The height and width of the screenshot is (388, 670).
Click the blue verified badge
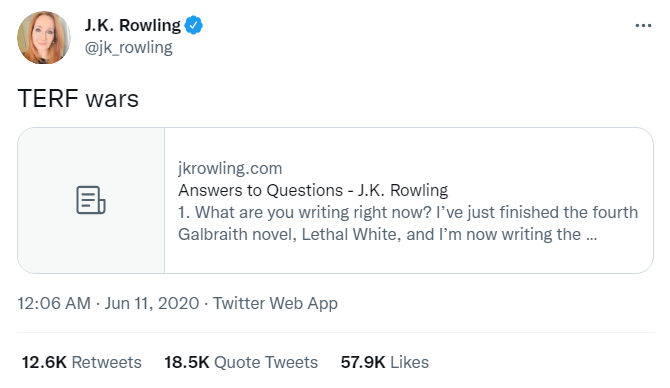194,25
